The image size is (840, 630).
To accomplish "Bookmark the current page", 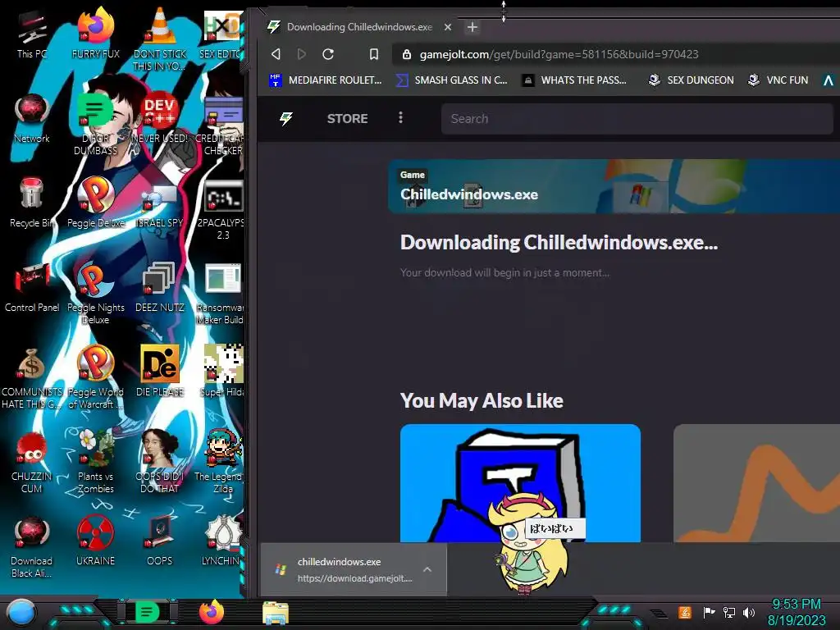I will [x=374, y=54].
